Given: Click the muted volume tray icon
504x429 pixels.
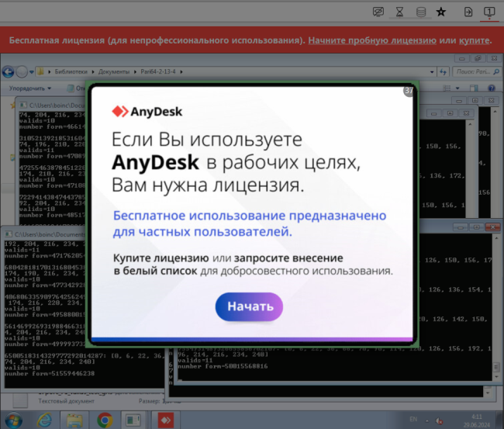Looking at the screenshot, I should click(x=439, y=420).
